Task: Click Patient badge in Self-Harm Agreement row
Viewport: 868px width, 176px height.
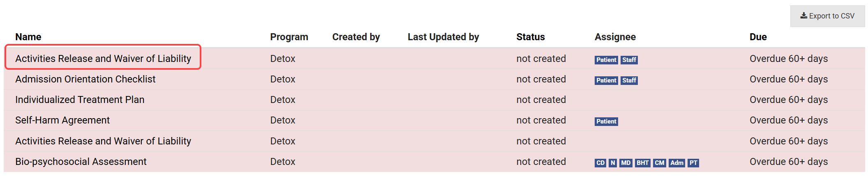Action: [x=606, y=121]
